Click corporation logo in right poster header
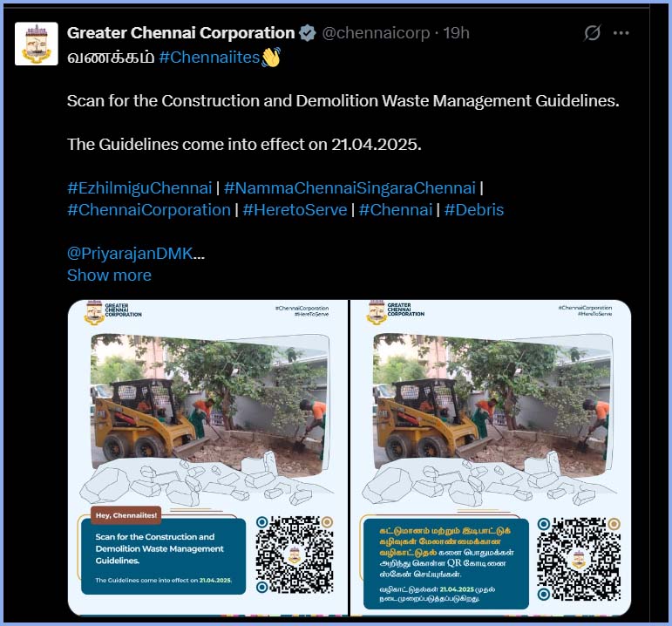This screenshot has height=626, width=672. tap(377, 312)
